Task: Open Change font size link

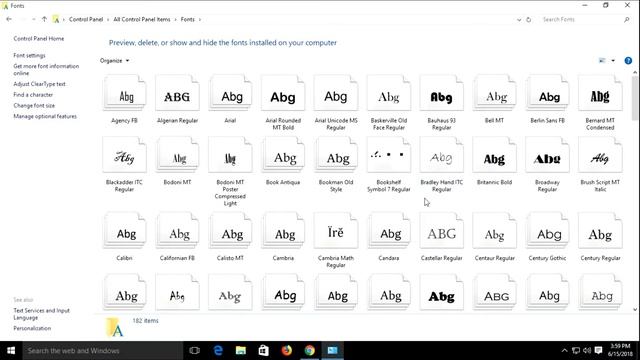Action: pyautogui.click(x=34, y=105)
